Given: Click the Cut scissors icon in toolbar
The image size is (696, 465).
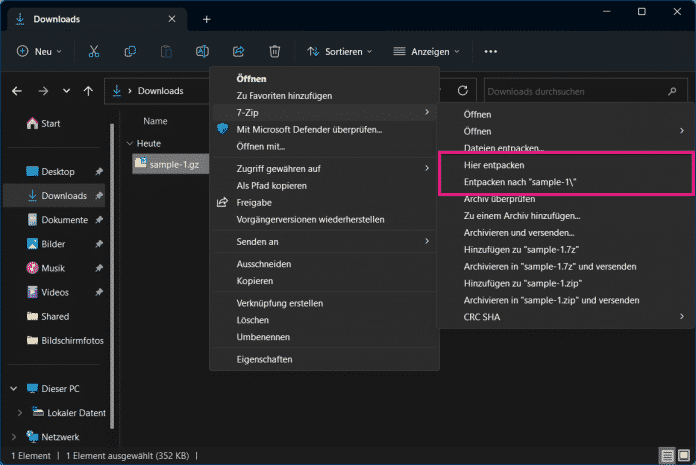Looking at the screenshot, I should point(94,51).
